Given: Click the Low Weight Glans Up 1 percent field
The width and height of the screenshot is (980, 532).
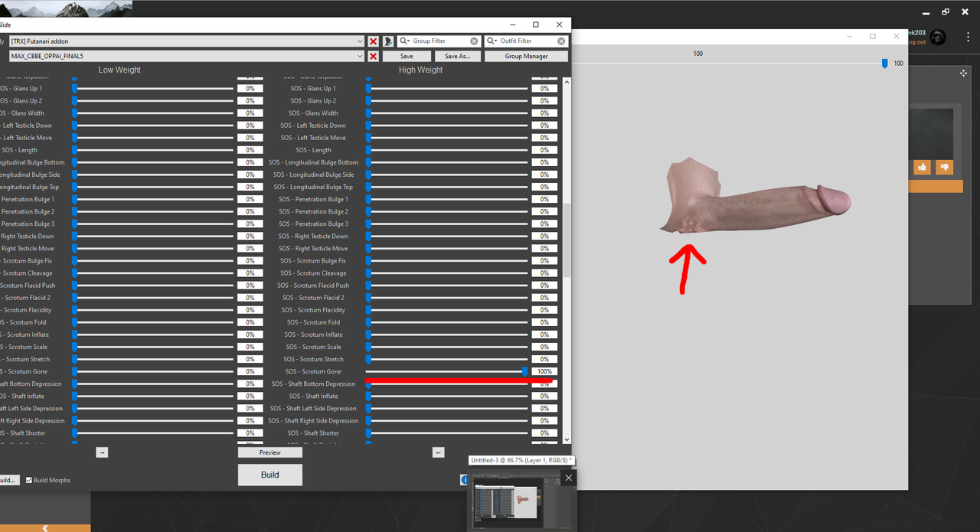Looking at the screenshot, I should click(250, 89).
